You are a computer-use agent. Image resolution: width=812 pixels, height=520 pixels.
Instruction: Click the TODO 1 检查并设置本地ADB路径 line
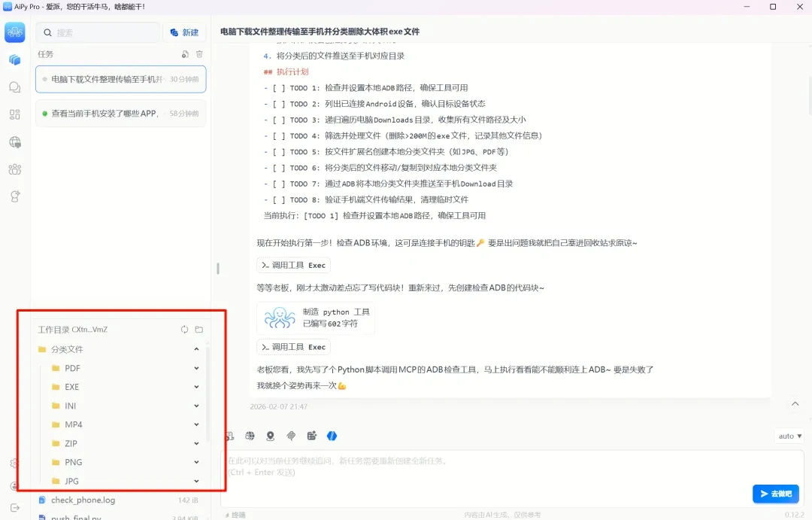(366, 87)
